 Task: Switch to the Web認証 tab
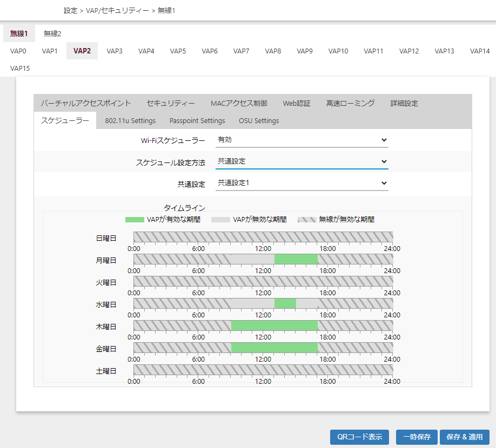pyautogui.click(x=297, y=104)
